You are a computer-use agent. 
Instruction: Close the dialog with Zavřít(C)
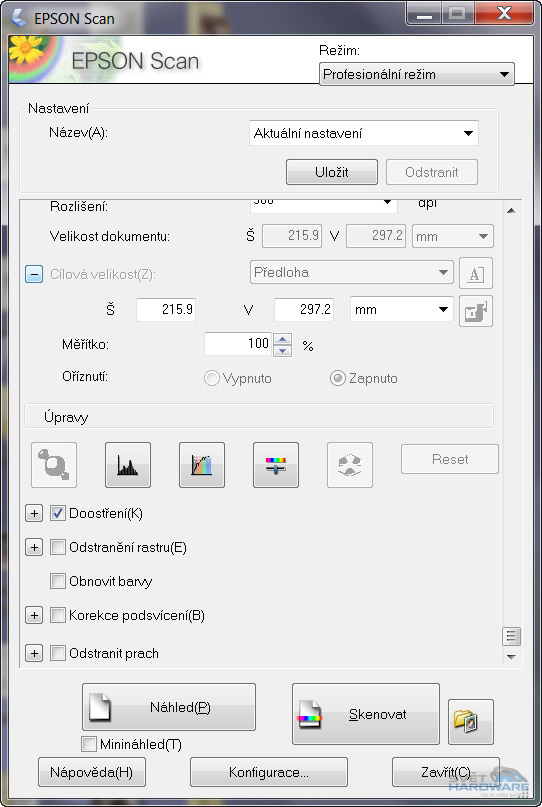coord(446,772)
